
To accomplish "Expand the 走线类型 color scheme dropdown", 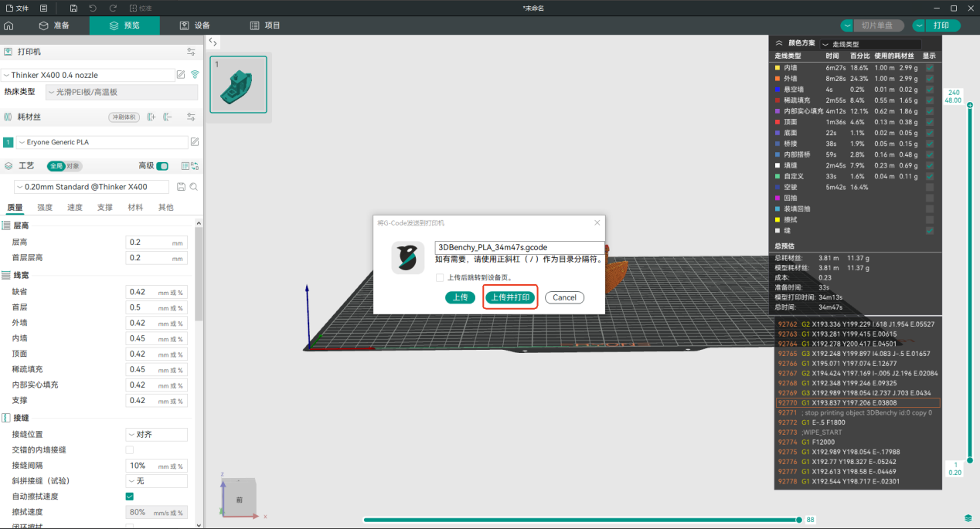I will [871, 44].
